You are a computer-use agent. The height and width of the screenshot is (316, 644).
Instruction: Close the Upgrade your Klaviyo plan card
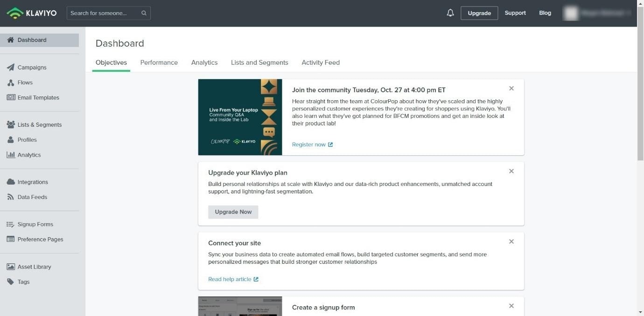[511, 171]
